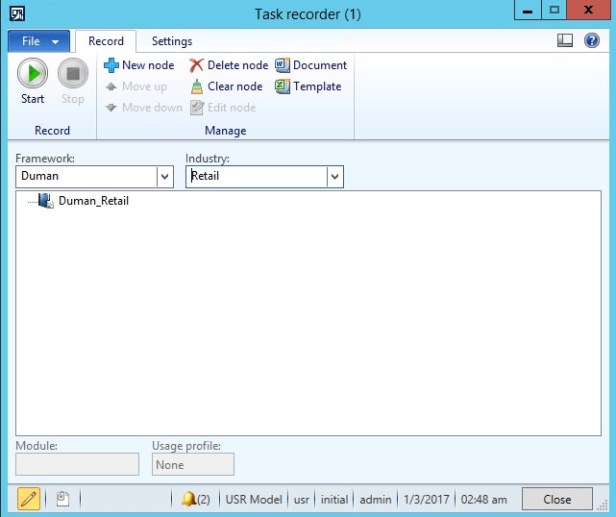
Task: Start the task recording
Action: (x=33, y=81)
